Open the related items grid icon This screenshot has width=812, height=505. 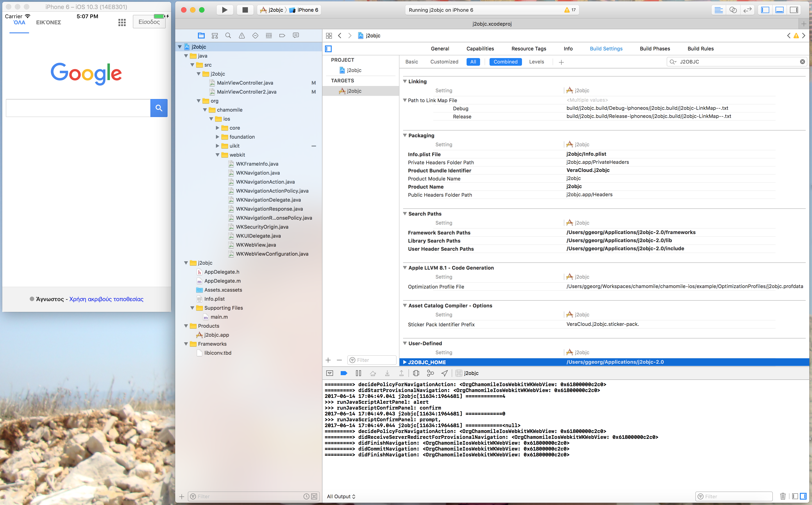(329, 35)
